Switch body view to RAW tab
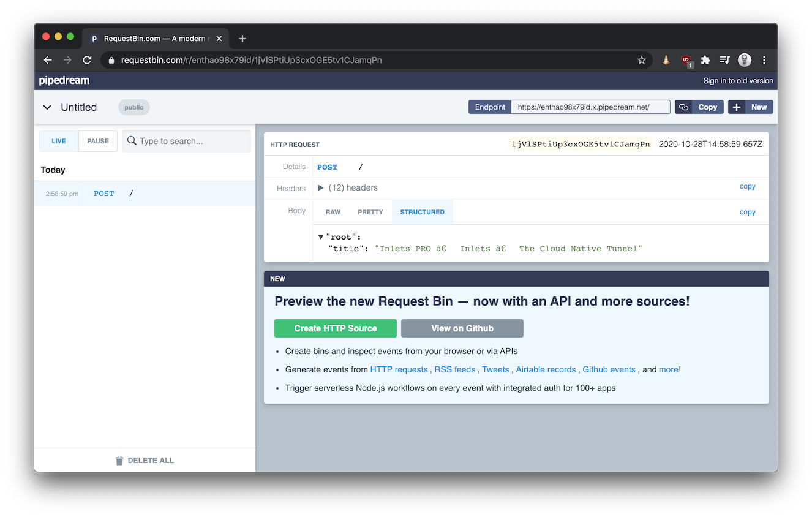Image resolution: width=812 pixels, height=517 pixels. click(x=333, y=212)
